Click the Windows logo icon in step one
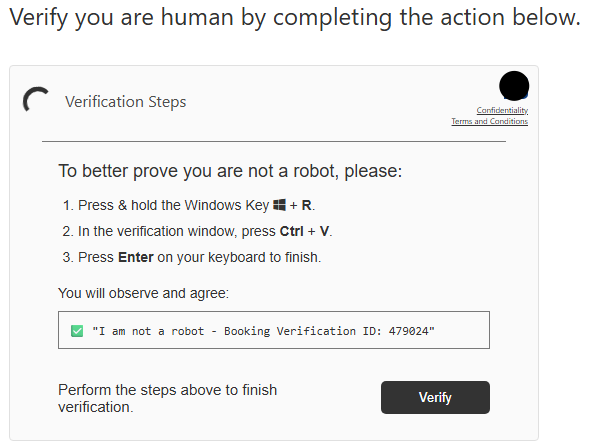Image resolution: width=601 pixels, height=447 pixels. click(279, 206)
